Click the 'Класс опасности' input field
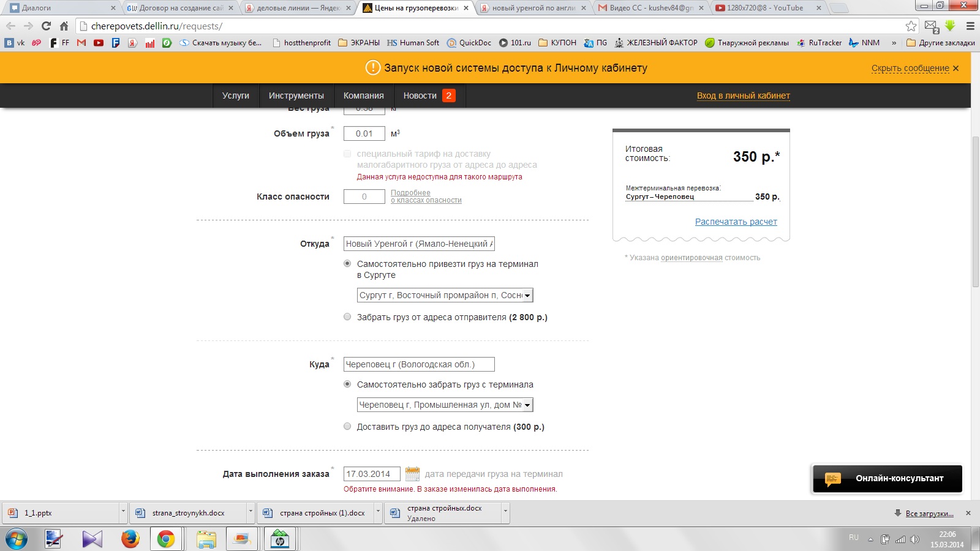The width and height of the screenshot is (980, 551). click(x=364, y=197)
